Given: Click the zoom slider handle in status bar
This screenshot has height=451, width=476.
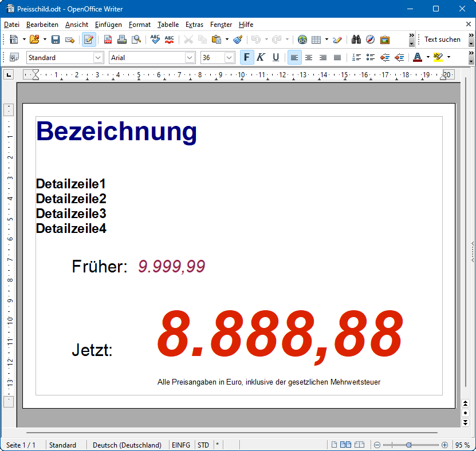Looking at the screenshot, I should tap(408, 445).
